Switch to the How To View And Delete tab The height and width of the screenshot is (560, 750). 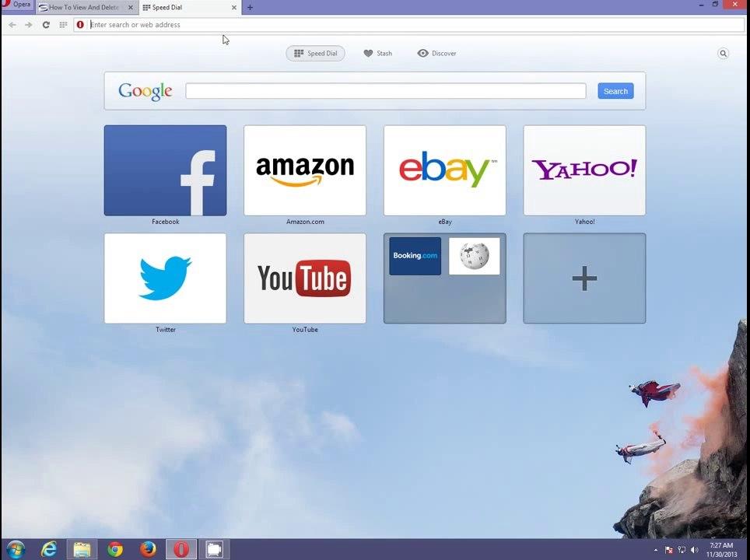click(x=84, y=8)
